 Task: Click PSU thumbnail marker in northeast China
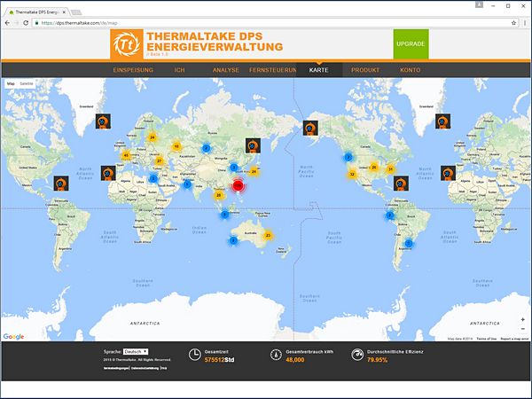(x=253, y=145)
